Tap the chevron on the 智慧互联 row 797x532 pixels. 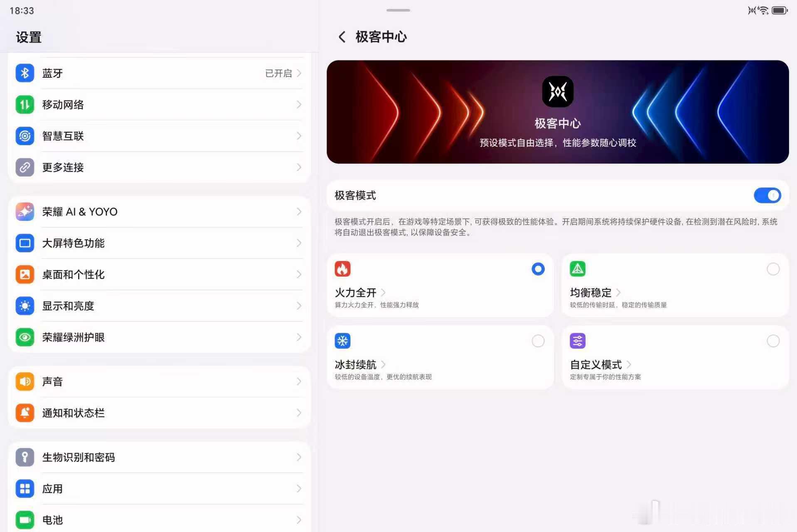299,136
